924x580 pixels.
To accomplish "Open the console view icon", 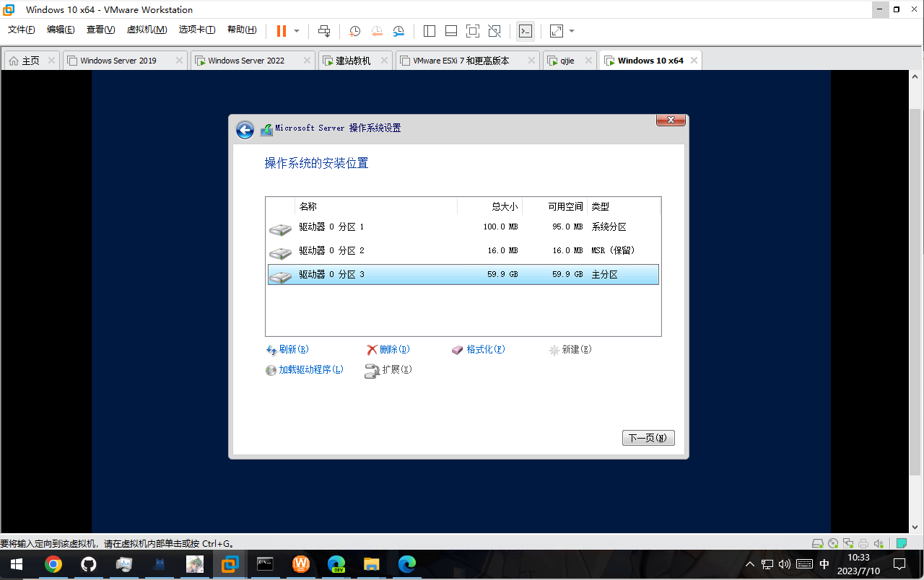I will (526, 31).
